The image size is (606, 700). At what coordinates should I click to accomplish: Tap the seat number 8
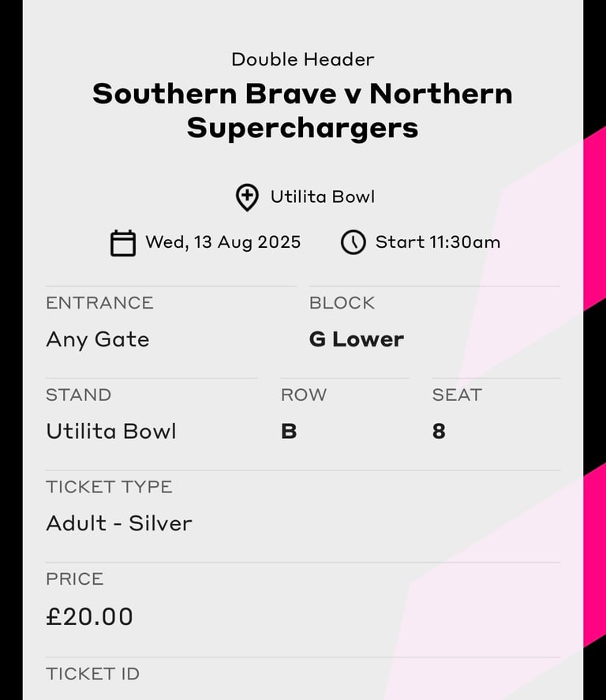[439, 431]
